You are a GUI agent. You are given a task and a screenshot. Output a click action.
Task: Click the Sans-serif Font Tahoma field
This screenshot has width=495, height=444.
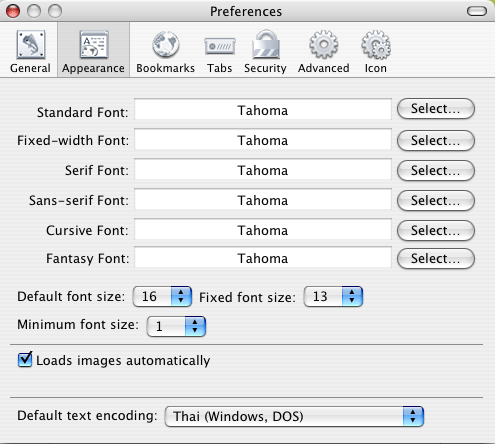263,200
